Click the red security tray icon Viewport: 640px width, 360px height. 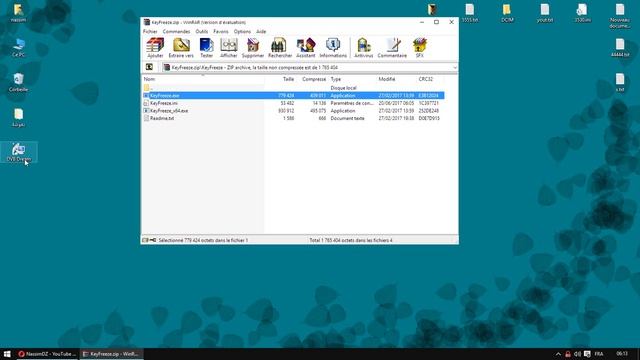click(568, 354)
